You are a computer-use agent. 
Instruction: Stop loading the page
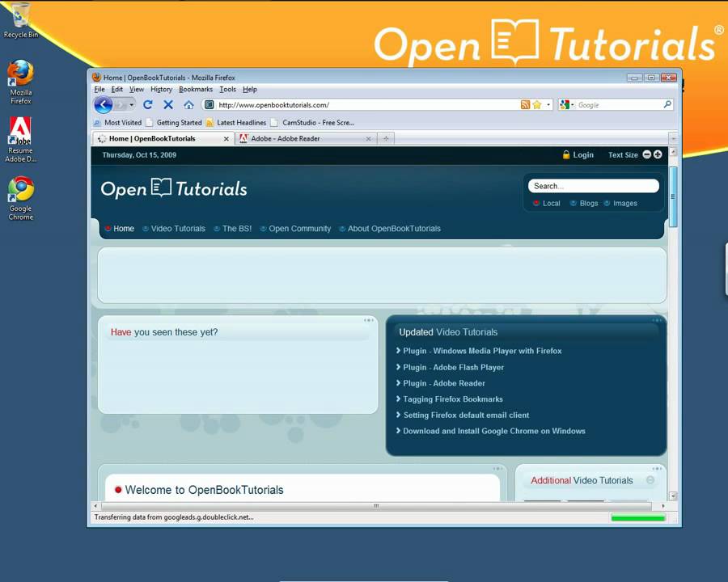(168, 105)
